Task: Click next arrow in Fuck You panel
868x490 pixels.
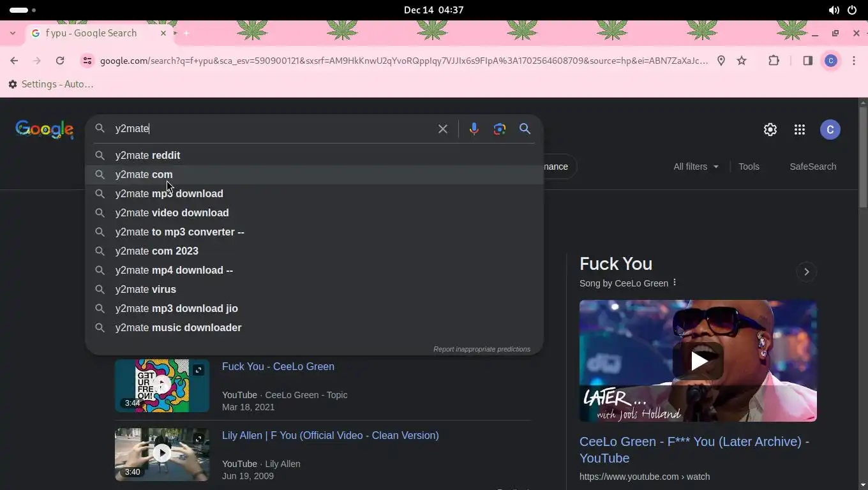Action: (806, 272)
